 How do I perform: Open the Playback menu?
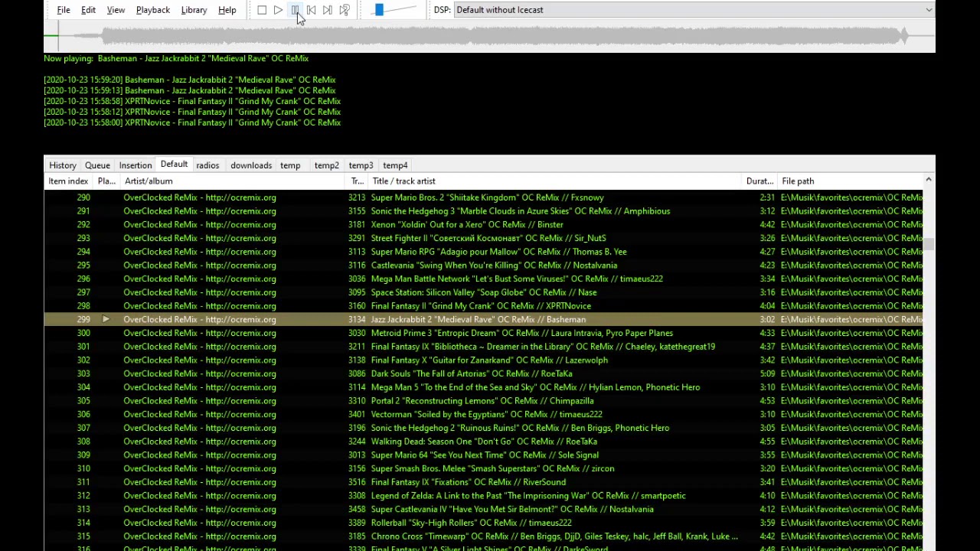(x=152, y=10)
